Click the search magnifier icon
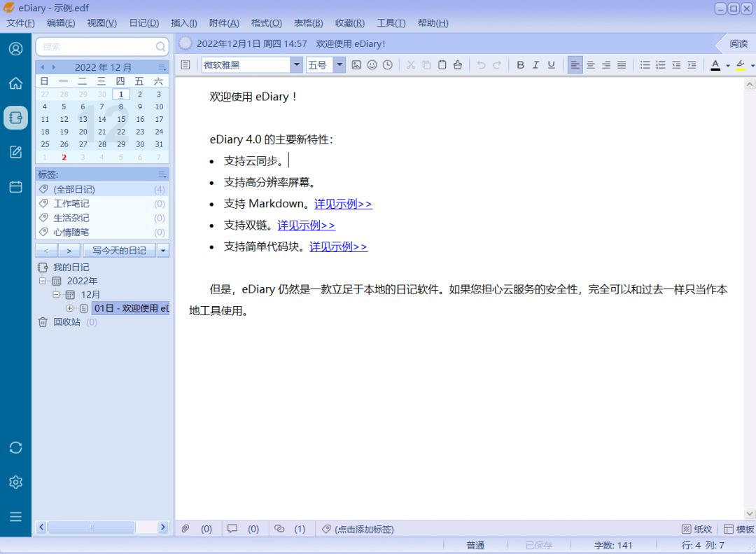 point(160,46)
